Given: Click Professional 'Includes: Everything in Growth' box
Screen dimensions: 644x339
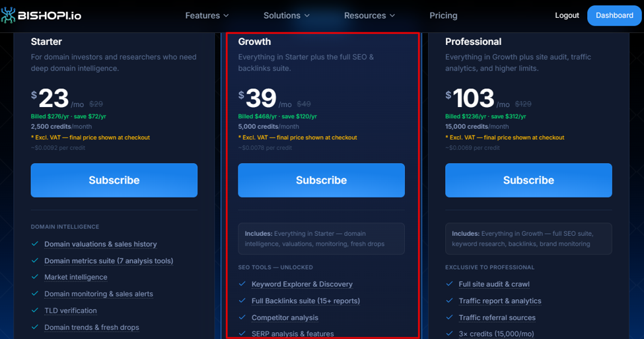Looking at the screenshot, I should [x=528, y=239].
